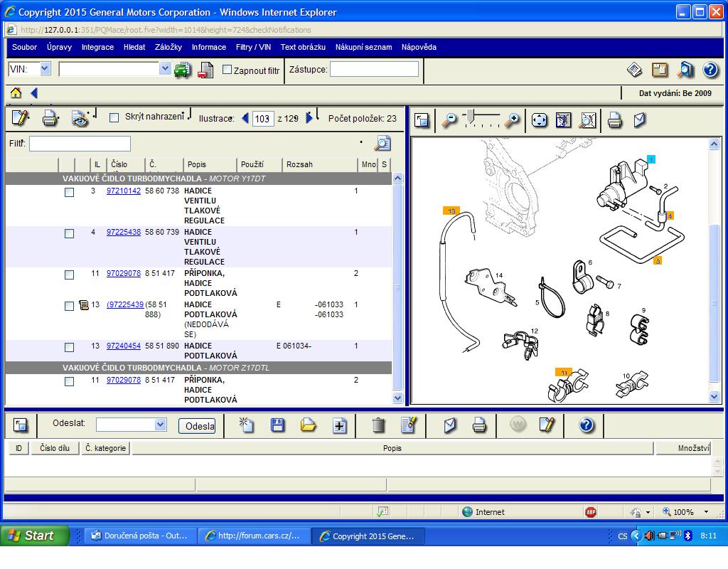Click the filter search icon beside Filtr
This screenshot has height=569, width=728.
[382, 144]
